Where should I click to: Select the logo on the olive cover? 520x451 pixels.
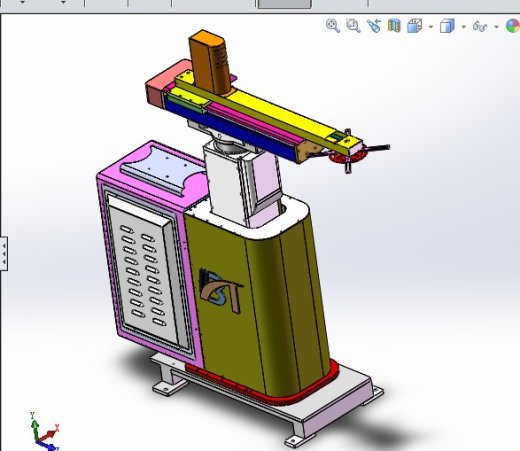coord(220,291)
